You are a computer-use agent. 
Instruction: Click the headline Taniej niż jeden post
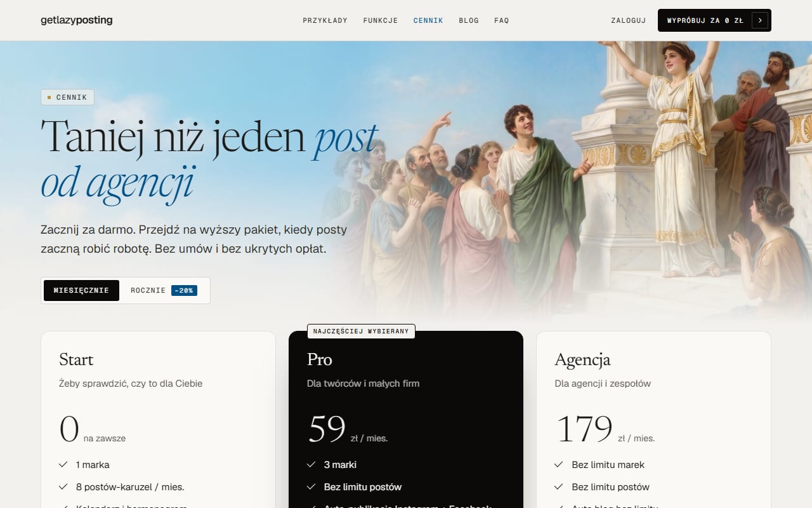(209, 137)
